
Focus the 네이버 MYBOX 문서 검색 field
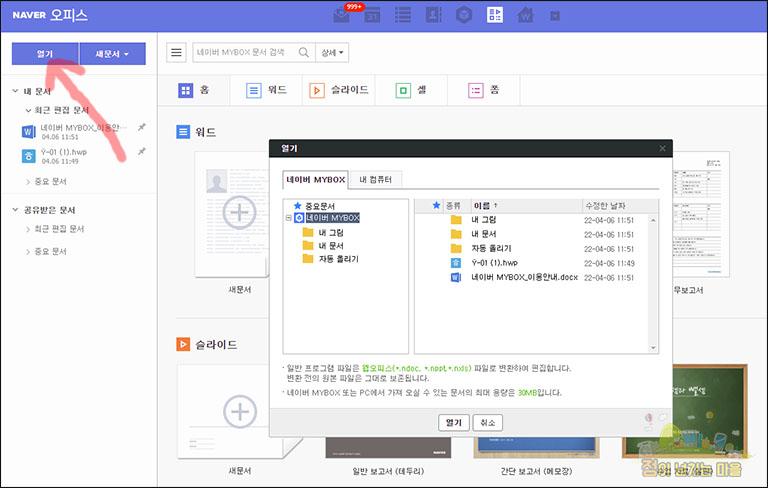244,52
